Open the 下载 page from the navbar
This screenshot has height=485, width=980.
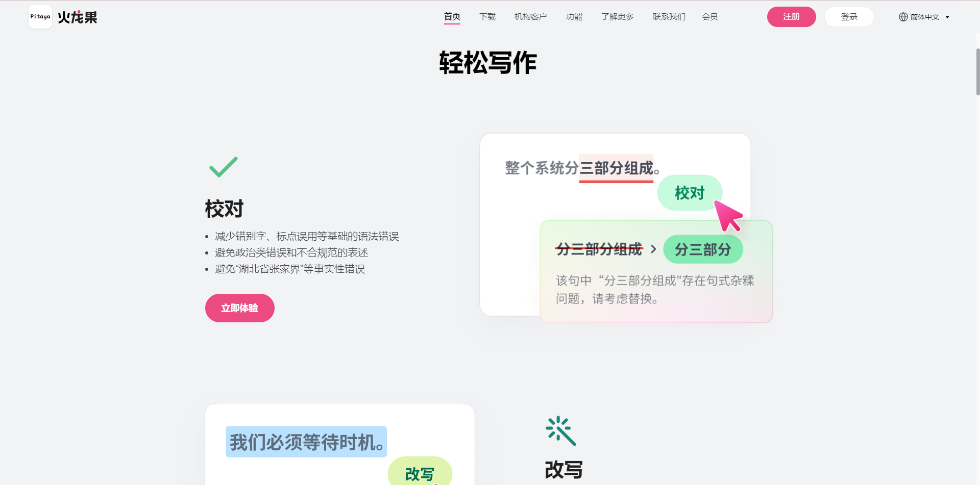coord(487,16)
